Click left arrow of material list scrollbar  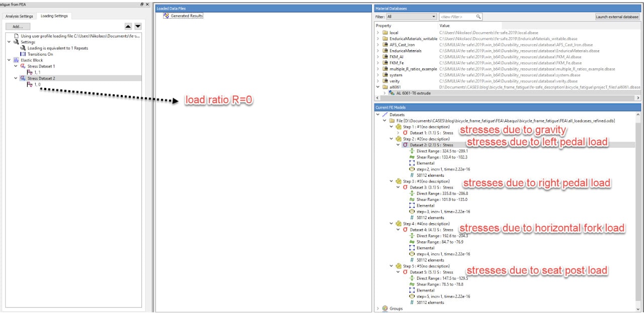point(377,98)
